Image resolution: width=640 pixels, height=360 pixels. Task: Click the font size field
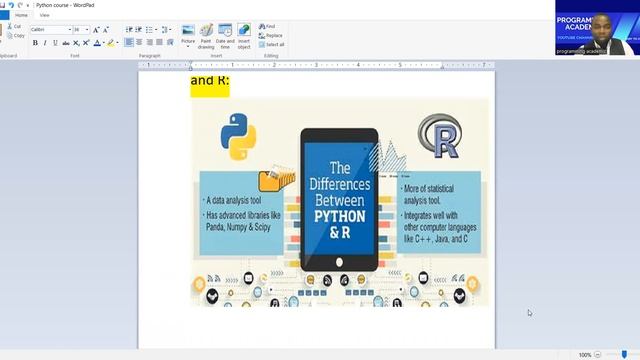click(x=79, y=30)
